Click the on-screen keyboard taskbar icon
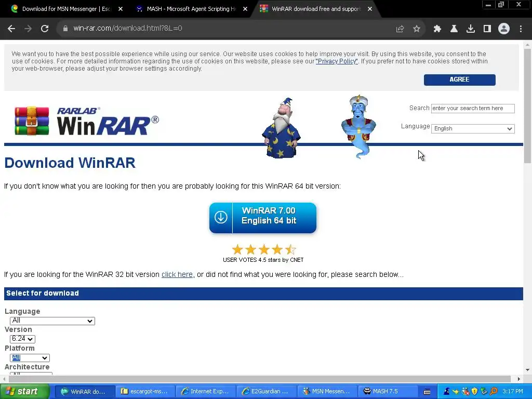 click(x=427, y=392)
